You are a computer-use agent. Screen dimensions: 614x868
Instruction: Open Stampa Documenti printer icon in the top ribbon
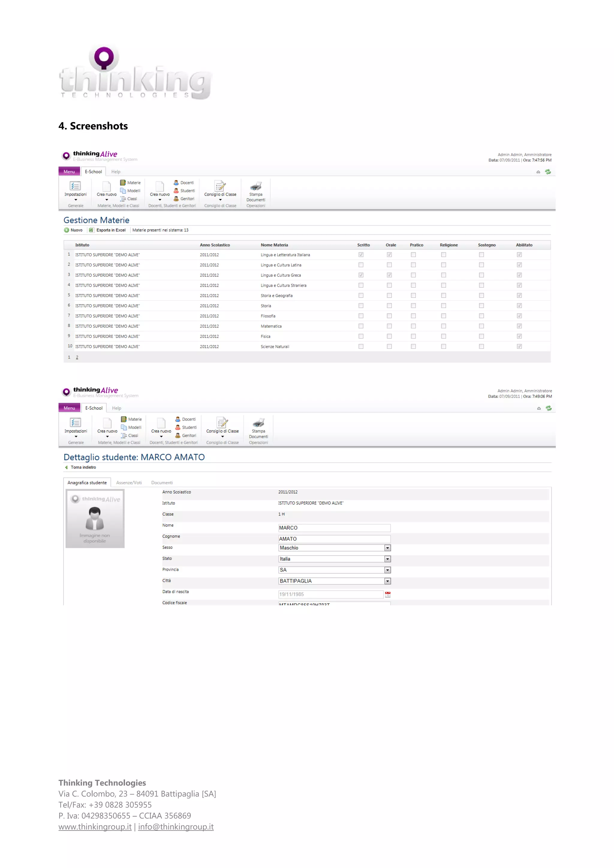256,186
